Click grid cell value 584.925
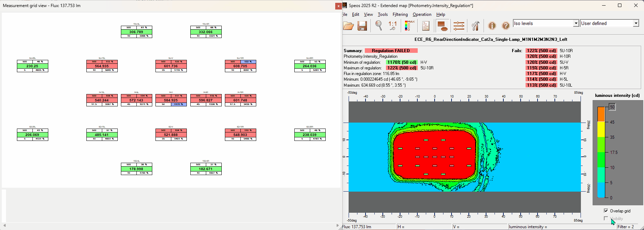The height and width of the screenshot is (230, 644). coord(171,100)
